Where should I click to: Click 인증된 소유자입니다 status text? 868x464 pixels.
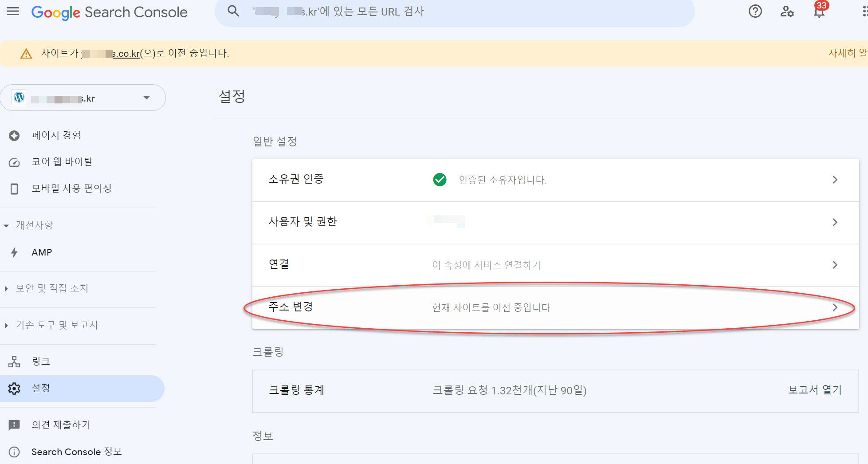point(503,180)
